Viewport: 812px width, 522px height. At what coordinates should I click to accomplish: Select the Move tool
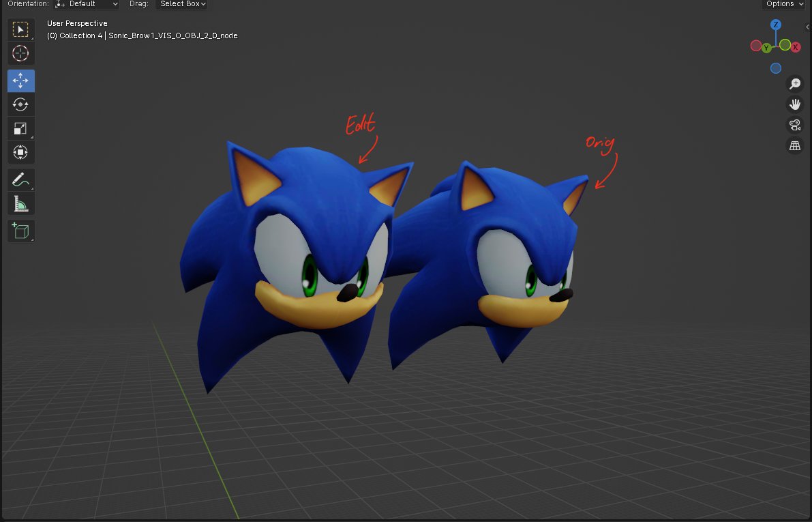click(x=20, y=81)
